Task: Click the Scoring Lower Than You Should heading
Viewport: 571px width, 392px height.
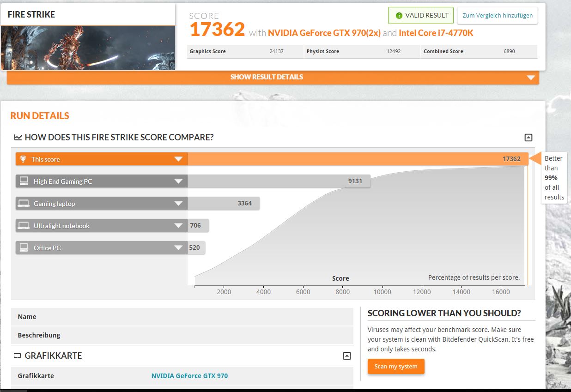Action: pos(444,313)
